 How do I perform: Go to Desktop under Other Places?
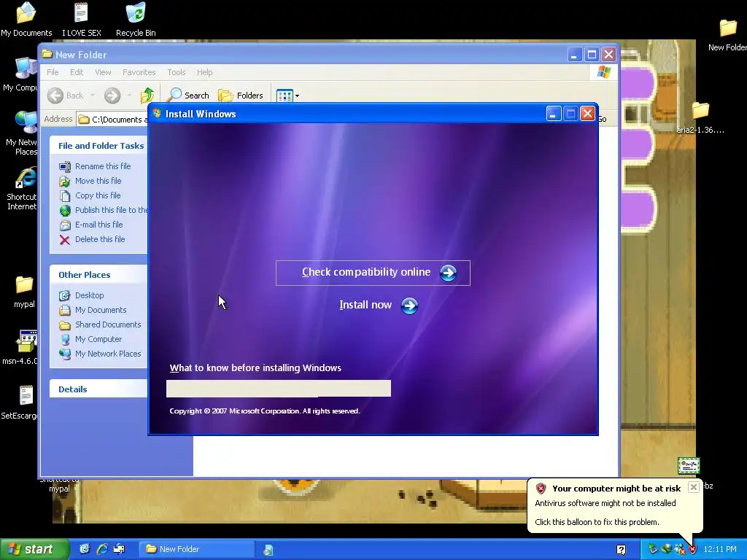click(x=89, y=295)
